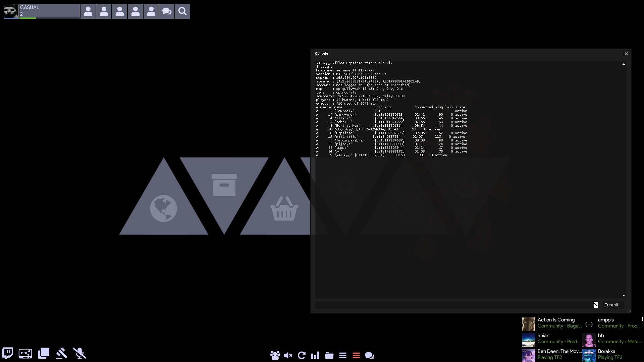Click the Twitch icon in bottom bar
This screenshot has height=362, width=644.
click(x=7, y=353)
